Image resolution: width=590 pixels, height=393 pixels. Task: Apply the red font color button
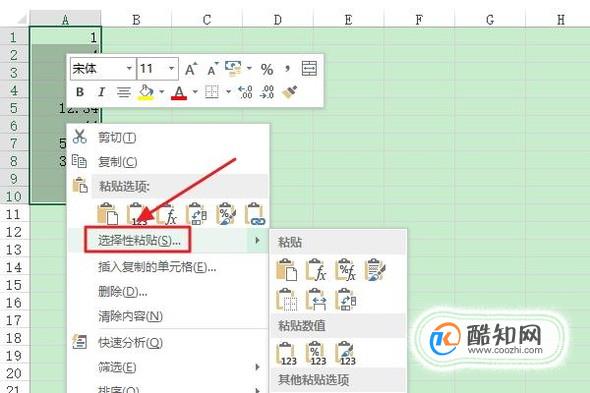[x=179, y=92]
